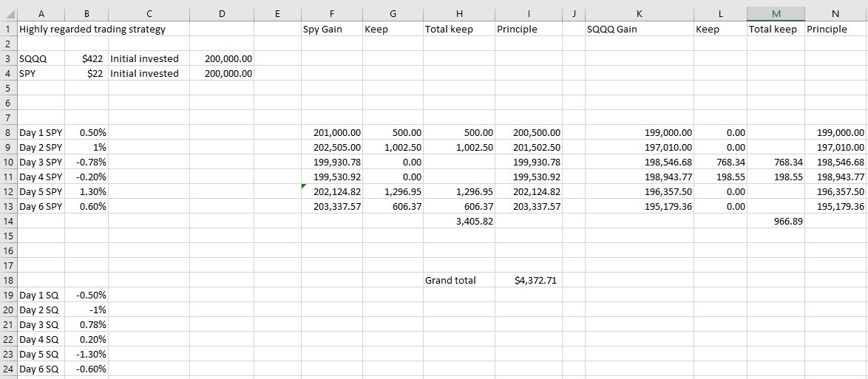The width and height of the screenshot is (868, 379).
Task: Select the 'Day 1 SPY' cell
Action: 41,132
